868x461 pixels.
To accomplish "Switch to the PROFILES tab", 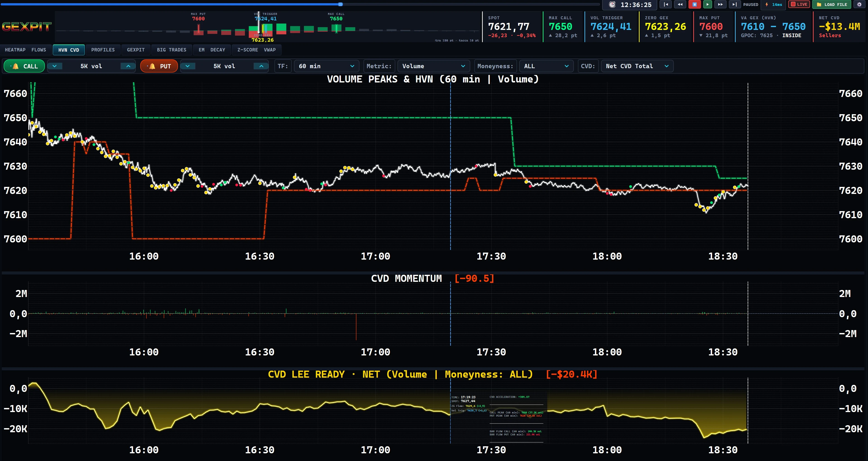I will (x=103, y=50).
